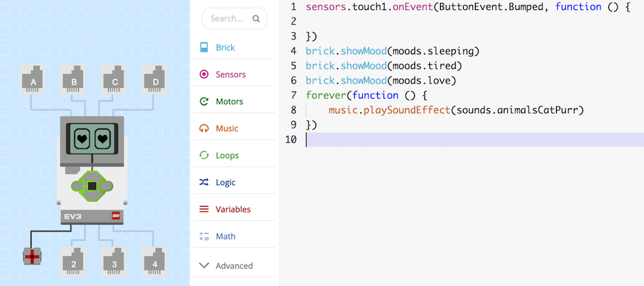This screenshot has height=286, width=644.
Task: Click motor port C on the EV3 simulator
Action: tap(114, 79)
